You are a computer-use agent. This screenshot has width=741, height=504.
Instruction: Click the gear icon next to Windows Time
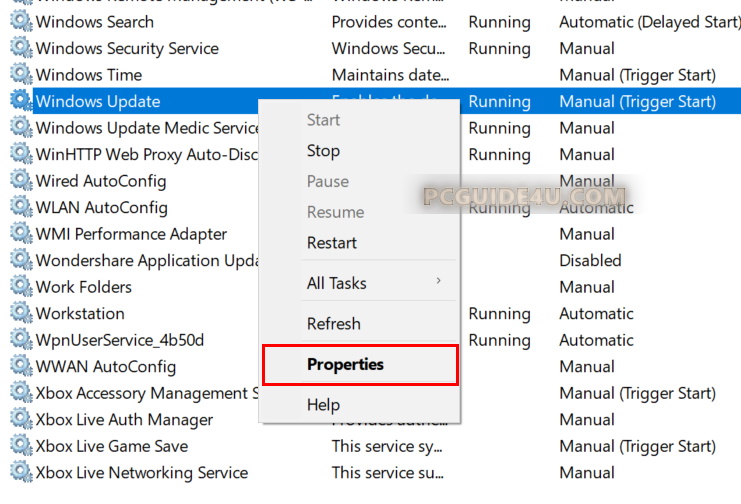pyautogui.click(x=20, y=75)
